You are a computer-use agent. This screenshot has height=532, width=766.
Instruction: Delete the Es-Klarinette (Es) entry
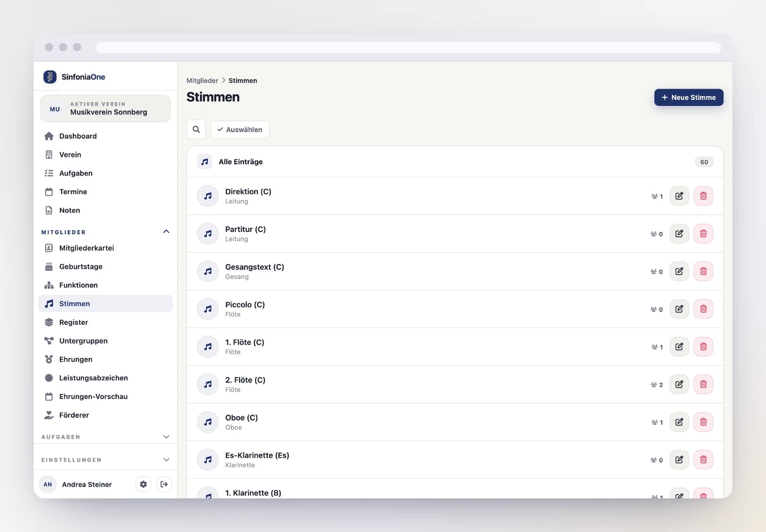703,460
